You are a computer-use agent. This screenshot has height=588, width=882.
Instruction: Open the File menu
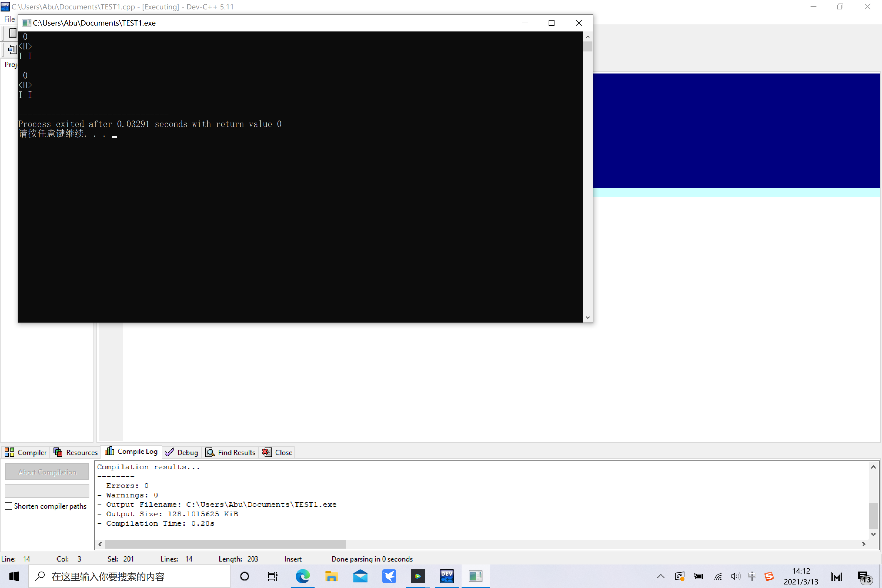9,19
